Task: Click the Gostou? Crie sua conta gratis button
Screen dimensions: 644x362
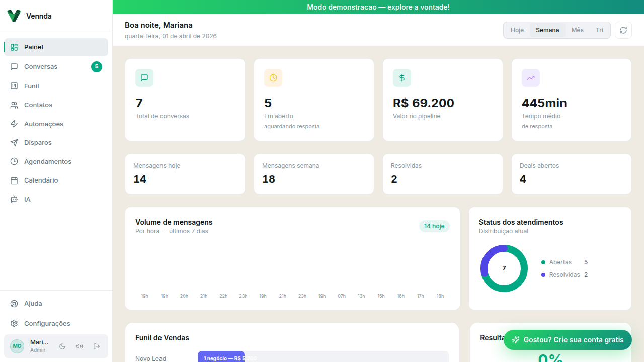Action: 568,340
